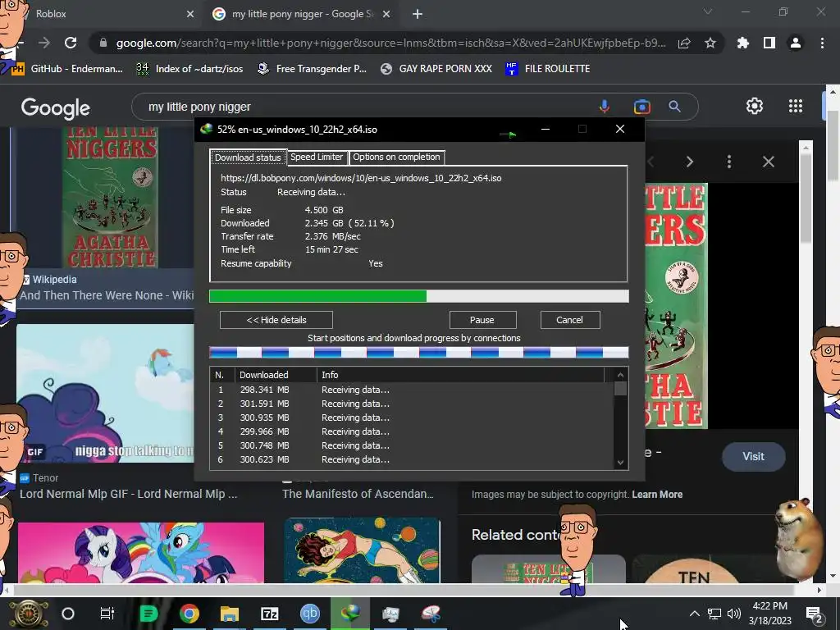Screen dimensions: 840x630
Task: Open 7-Zip from the taskbar
Action: (x=269, y=614)
